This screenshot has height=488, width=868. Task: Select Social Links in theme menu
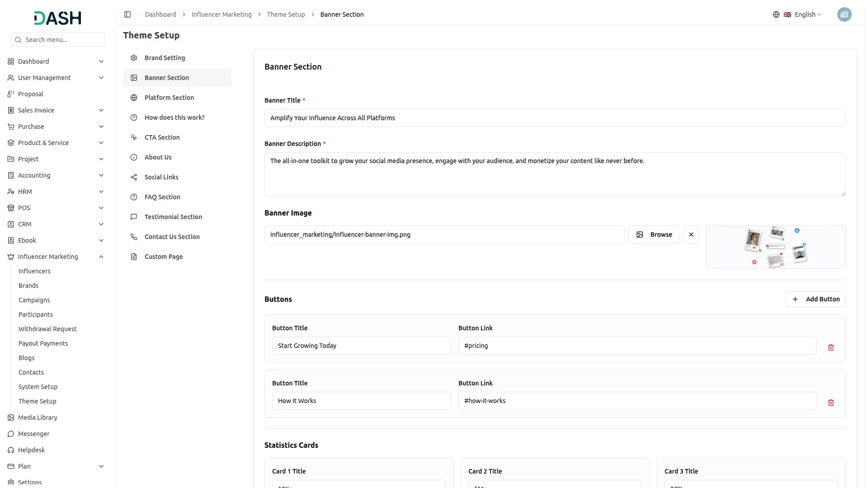161,177
